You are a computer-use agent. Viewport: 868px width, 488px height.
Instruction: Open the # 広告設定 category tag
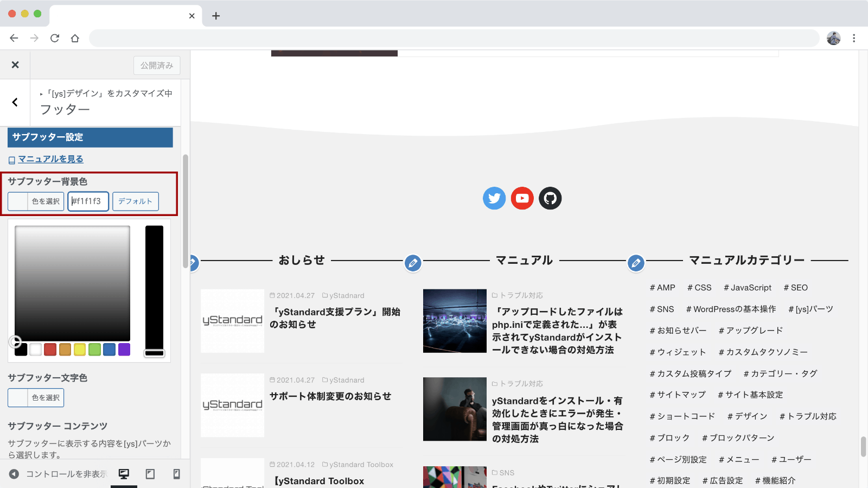723,481
